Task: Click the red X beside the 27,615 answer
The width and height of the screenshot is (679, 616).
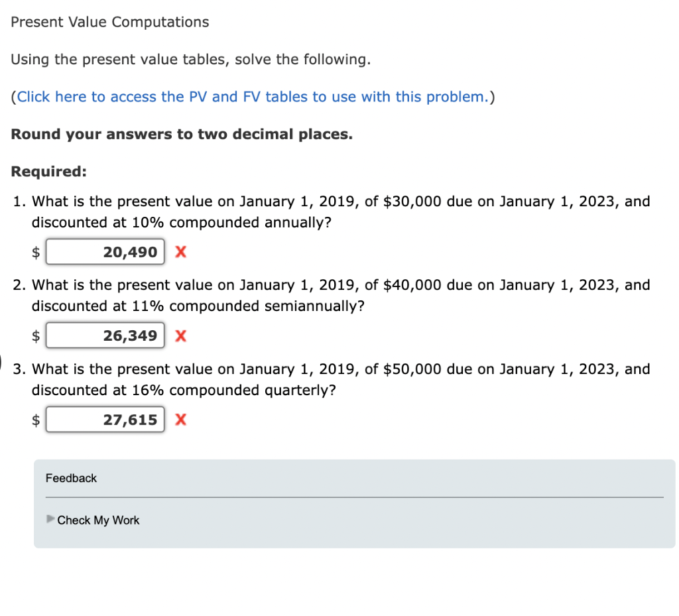Action: (x=180, y=419)
